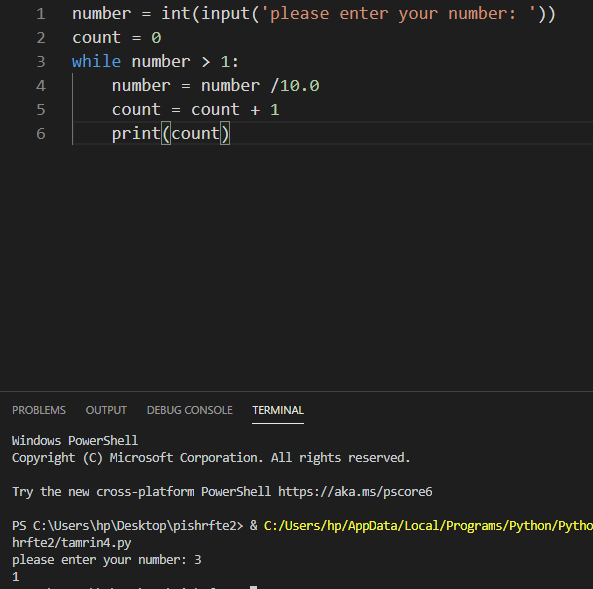The width and height of the screenshot is (593, 589).
Task: Select the DEBUG CONSOLE tab
Action: (189, 410)
